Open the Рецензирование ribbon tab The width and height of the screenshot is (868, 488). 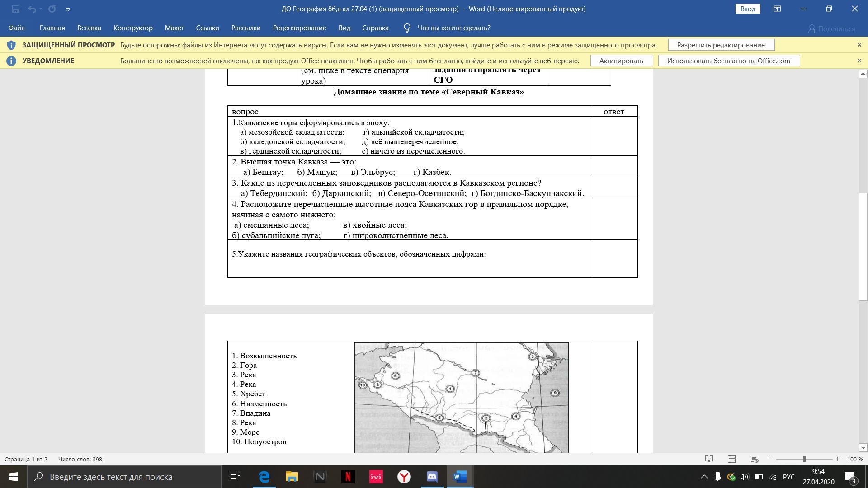pyautogui.click(x=299, y=28)
